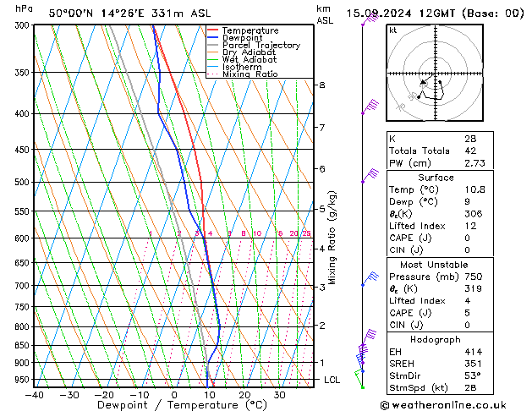Click the 300 hPa pressure label
This screenshot has height=411, width=532.
coord(24,25)
